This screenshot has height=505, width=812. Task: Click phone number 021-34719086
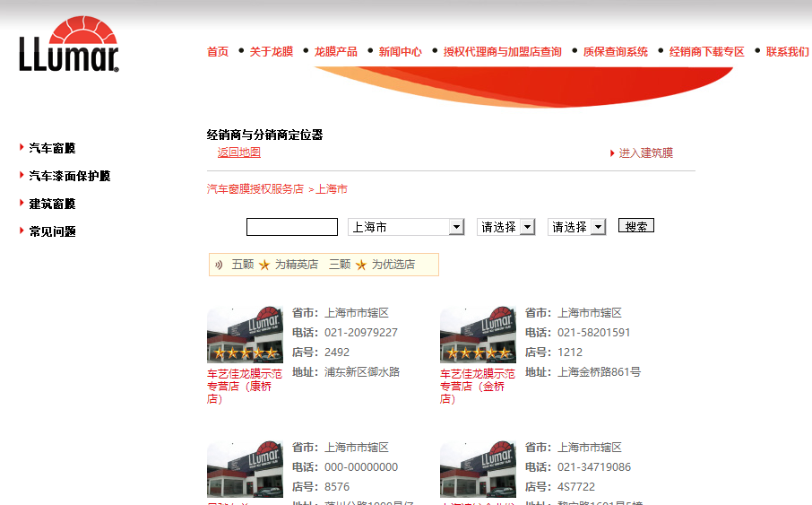(594, 467)
